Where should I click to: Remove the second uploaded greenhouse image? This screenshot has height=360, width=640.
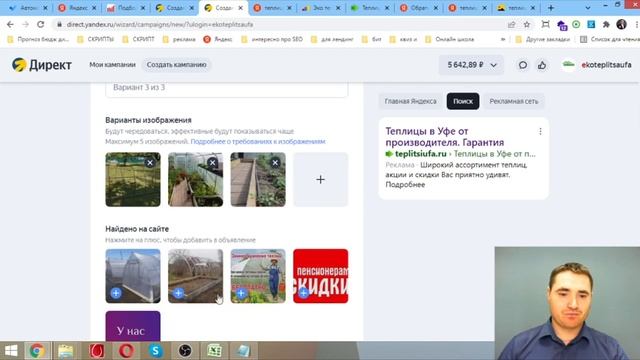click(x=213, y=163)
